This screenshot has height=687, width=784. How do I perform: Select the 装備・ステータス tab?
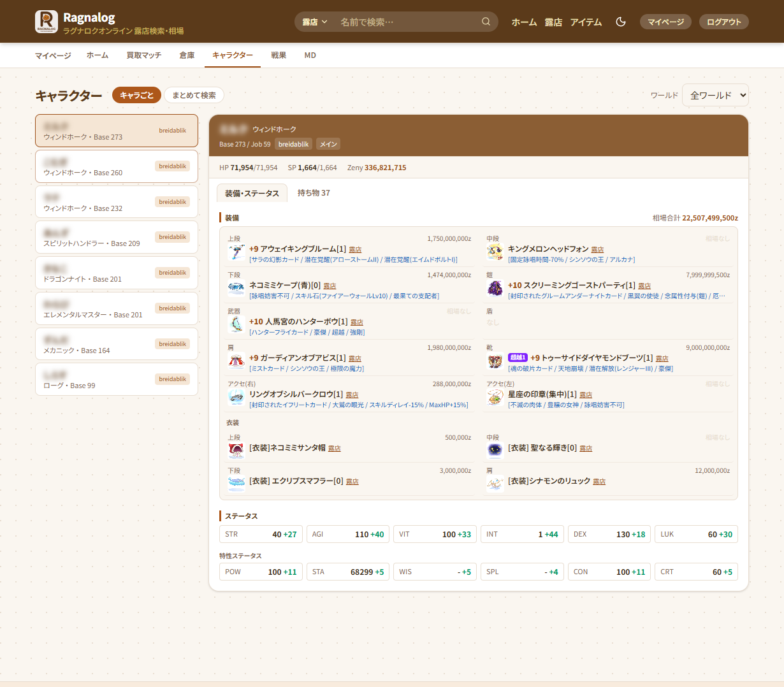[252, 193]
